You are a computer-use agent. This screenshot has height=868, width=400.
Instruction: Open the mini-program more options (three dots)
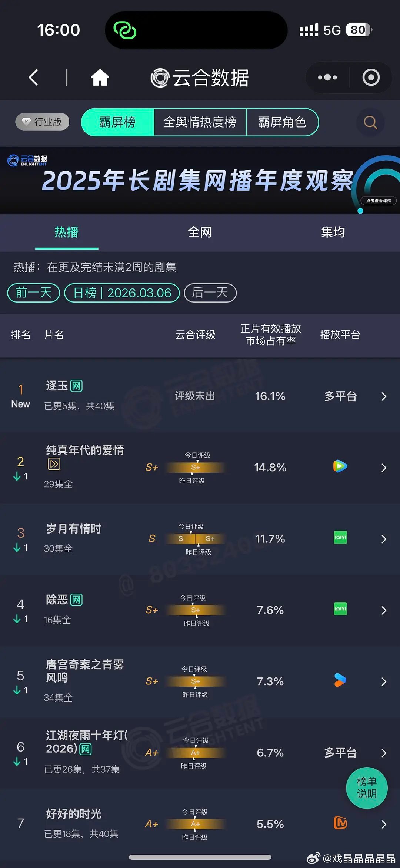point(327,77)
